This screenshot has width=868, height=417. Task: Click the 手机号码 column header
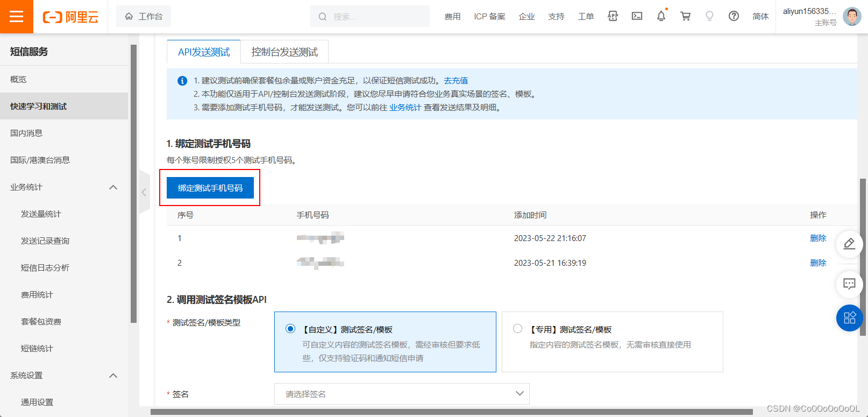click(312, 215)
